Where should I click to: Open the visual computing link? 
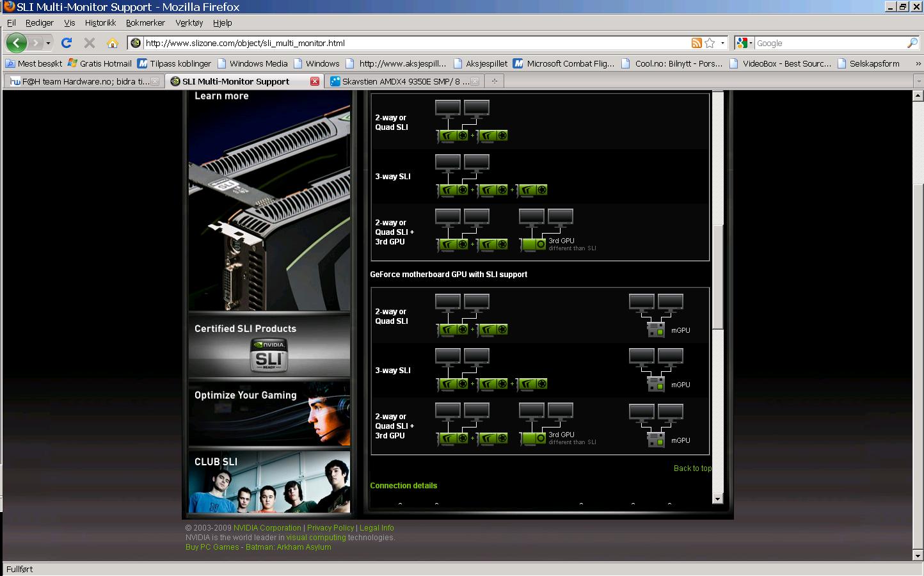[316, 538]
